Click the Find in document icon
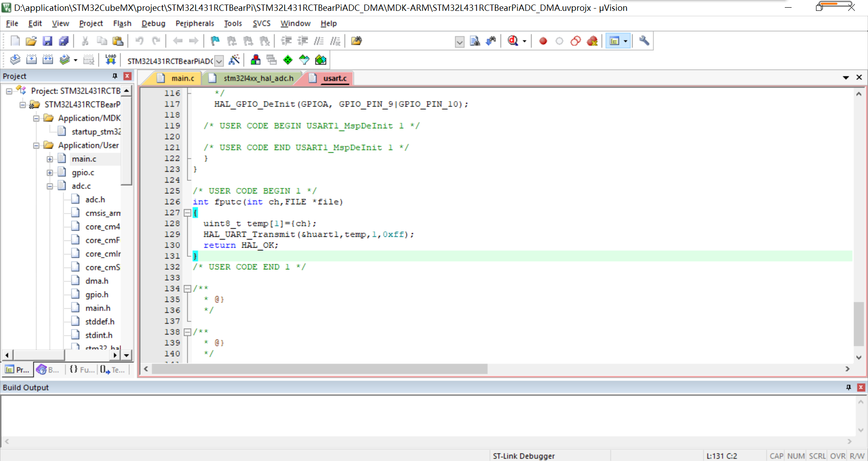Screen dimensions: 868x461 [x=475, y=41]
